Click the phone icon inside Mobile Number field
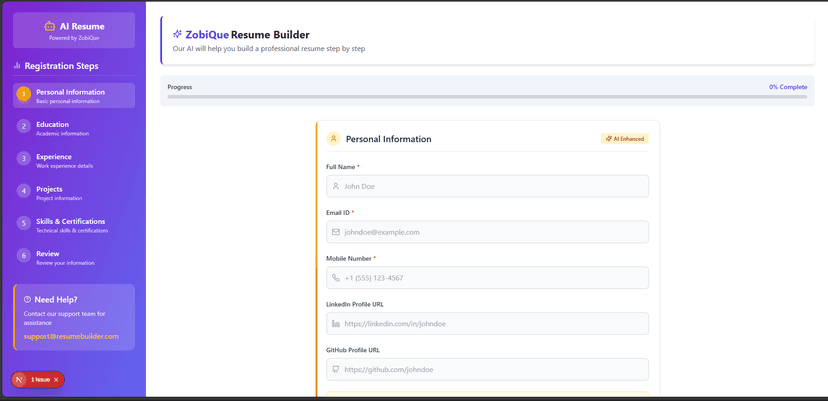The width and height of the screenshot is (828, 401). [x=336, y=278]
